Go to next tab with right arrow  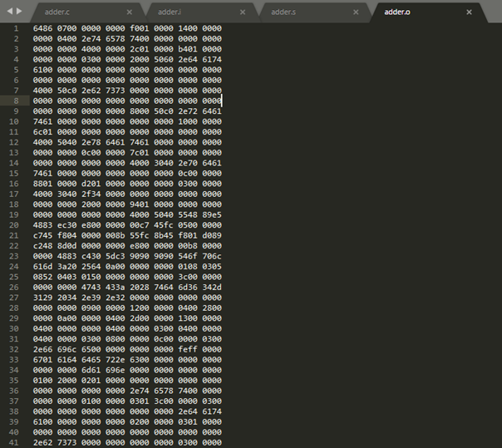[19, 11]
